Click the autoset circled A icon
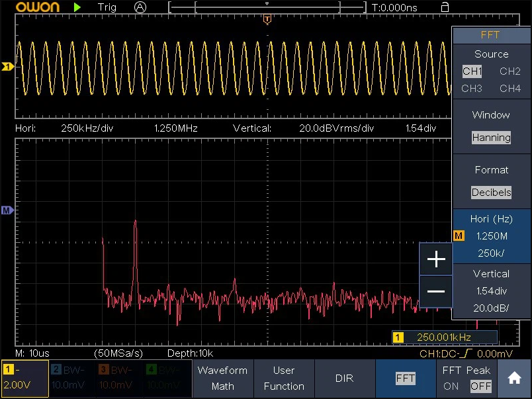This screenshot has height=399, width=532. 140,7
